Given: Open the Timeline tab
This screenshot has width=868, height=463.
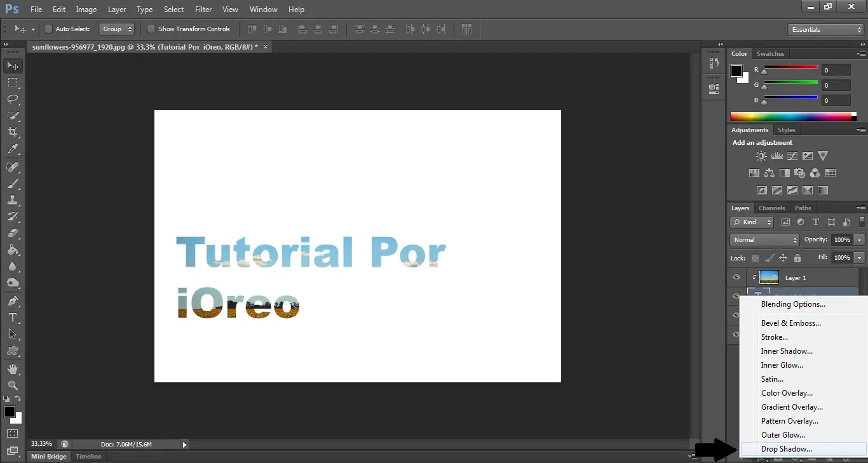Looking at the screenshot, I should click(88, 457).
